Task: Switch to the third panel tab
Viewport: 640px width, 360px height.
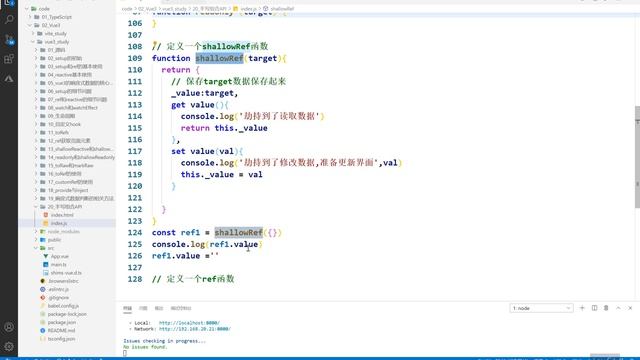Action: click(x=159, y=308)
